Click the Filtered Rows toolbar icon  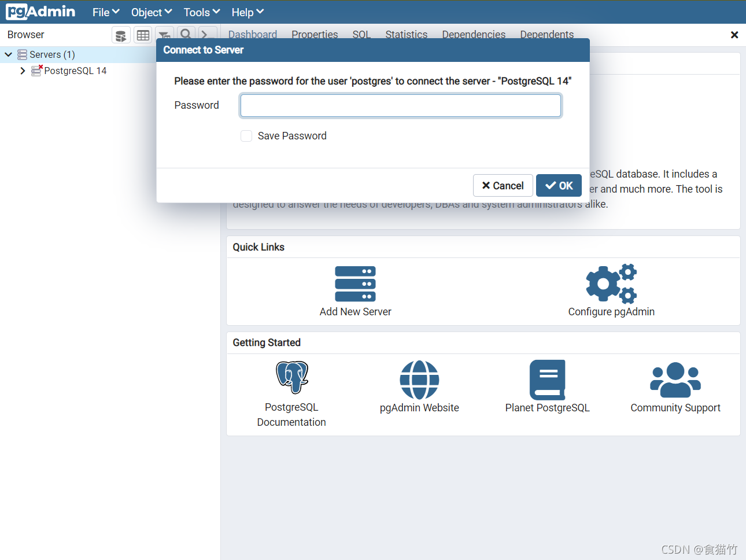tap(164, 35)
